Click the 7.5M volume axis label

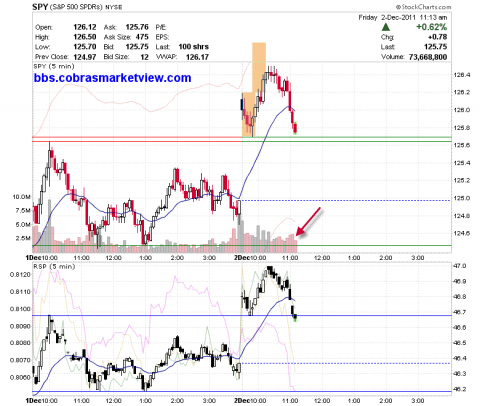(23, 211)
